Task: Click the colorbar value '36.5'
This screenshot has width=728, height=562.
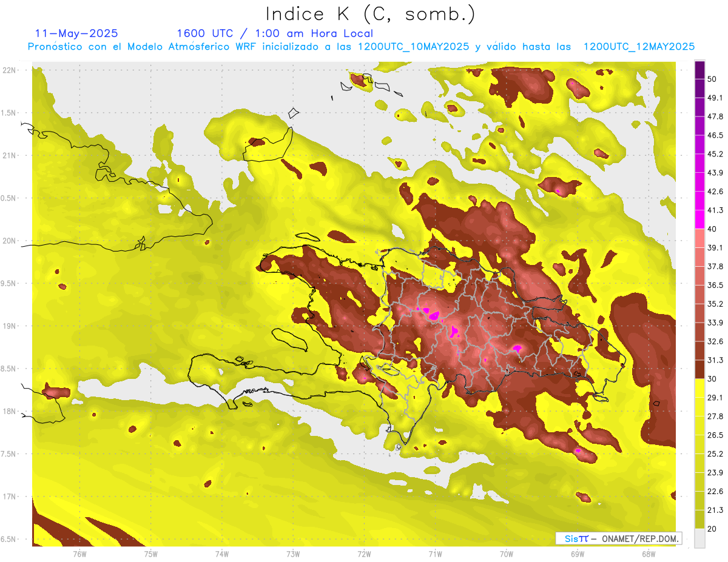Action: coord(715,285)
